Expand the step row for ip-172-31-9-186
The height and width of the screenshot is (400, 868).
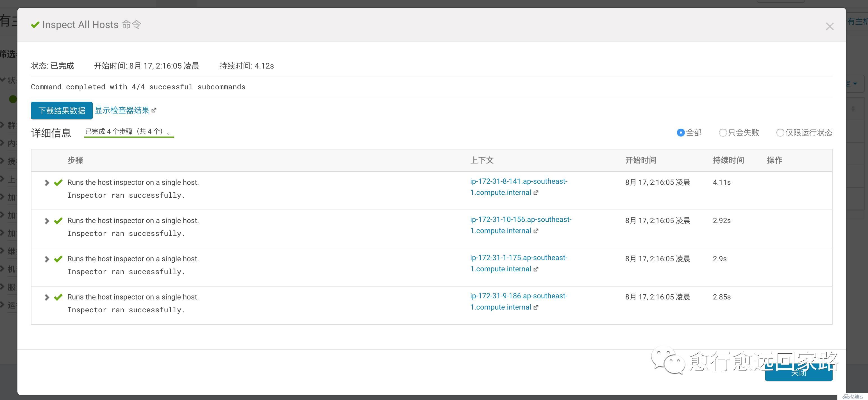pos(47,297)
